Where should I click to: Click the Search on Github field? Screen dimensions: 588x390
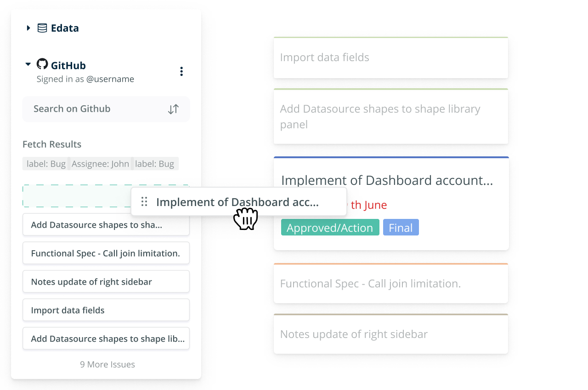click(x=92, y=109)
